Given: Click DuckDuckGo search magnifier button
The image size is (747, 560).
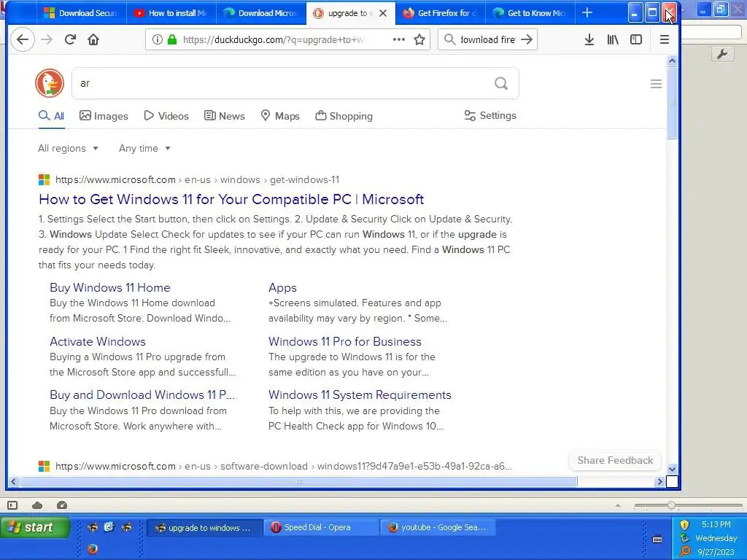Looking at the screenshot, I should coord(501,83).
